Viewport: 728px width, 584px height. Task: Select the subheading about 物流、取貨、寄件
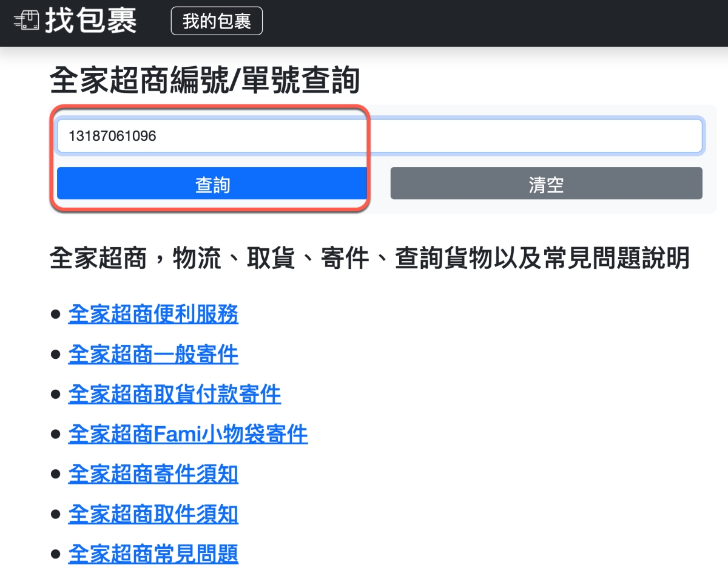(369, 259)
